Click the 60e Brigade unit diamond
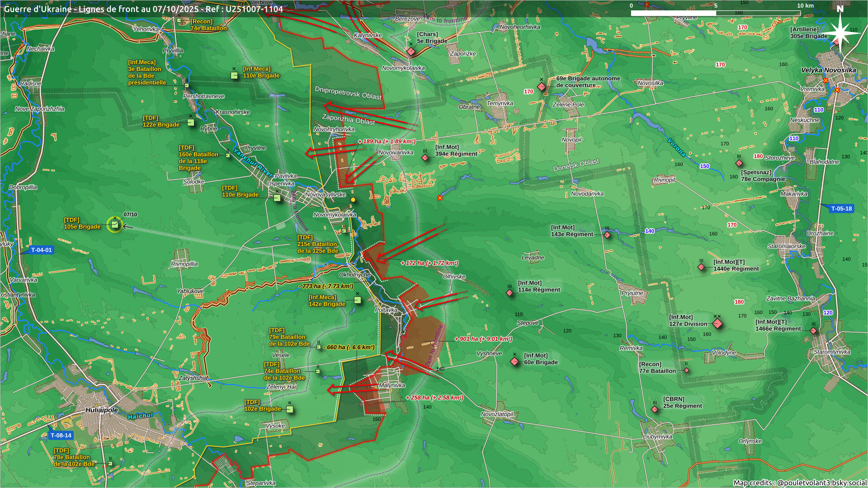This screenshot has width=868, height=488. pyautogui.click(x=514, y=361)
